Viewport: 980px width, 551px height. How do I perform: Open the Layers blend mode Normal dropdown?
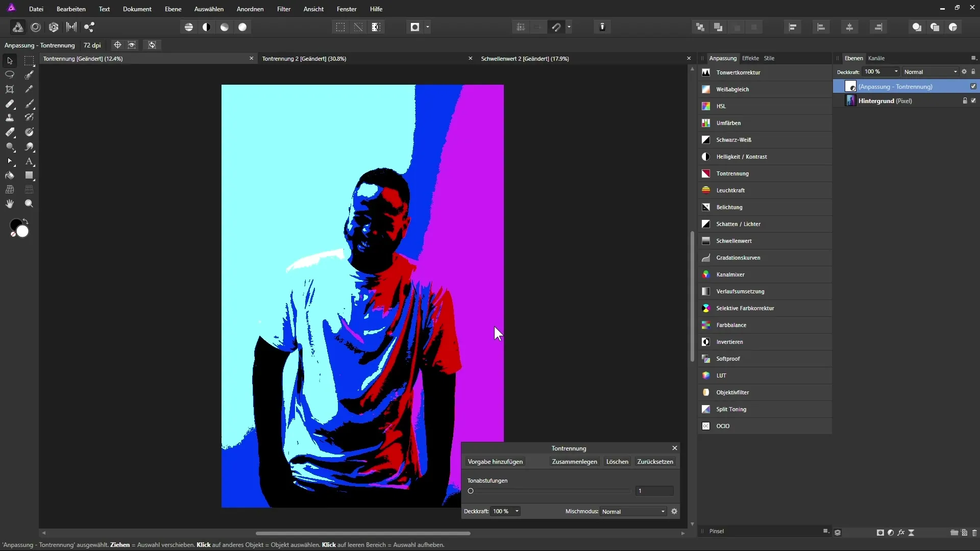930,72
